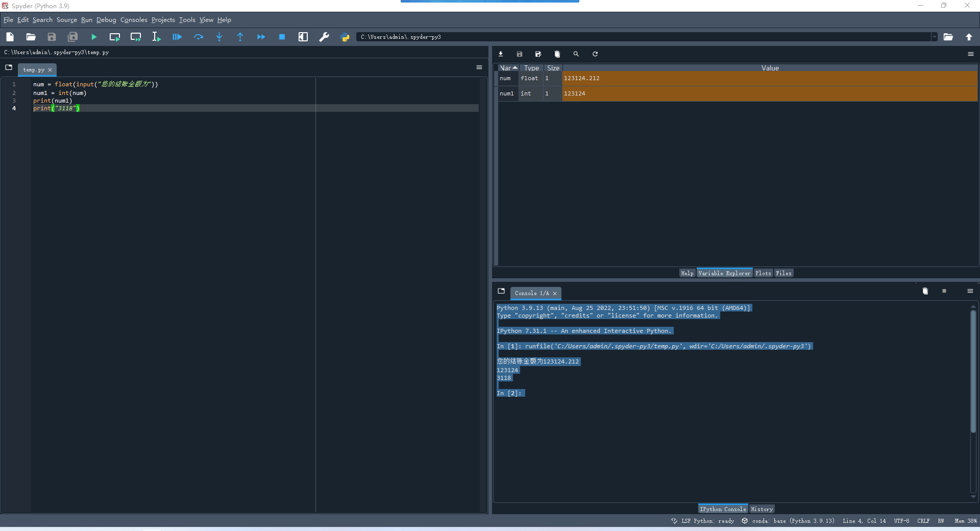Switch to the Help pane tab
The width and height of the screenshot is (980, 531).
pyautogui.click(x=687, y=273)
